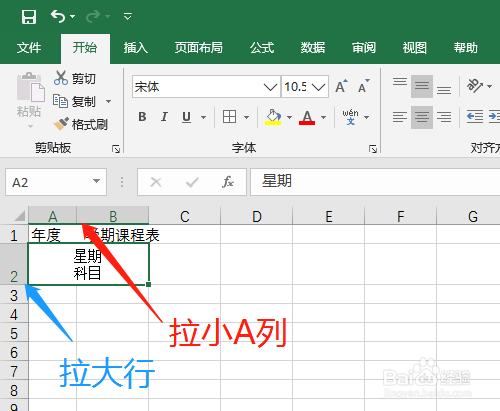This screenshot has height=411, width=500.
Task: Open the underline style dropdown arrow
Action: click(203, 117)
